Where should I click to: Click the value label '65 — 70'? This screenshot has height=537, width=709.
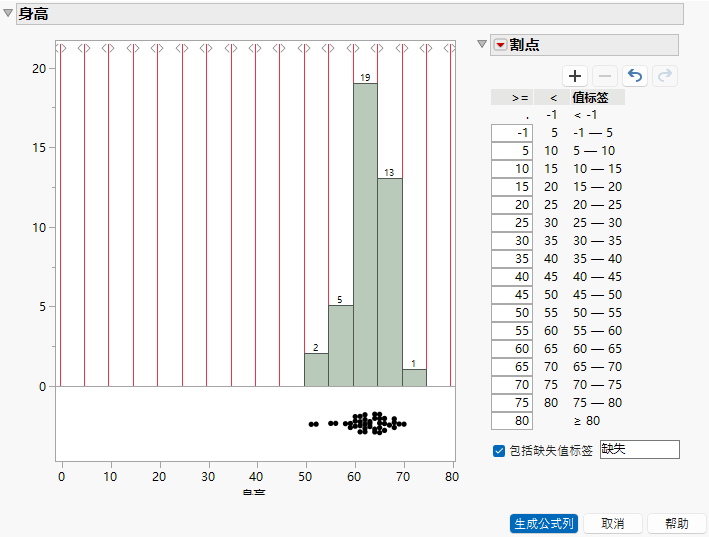(597, 367)
